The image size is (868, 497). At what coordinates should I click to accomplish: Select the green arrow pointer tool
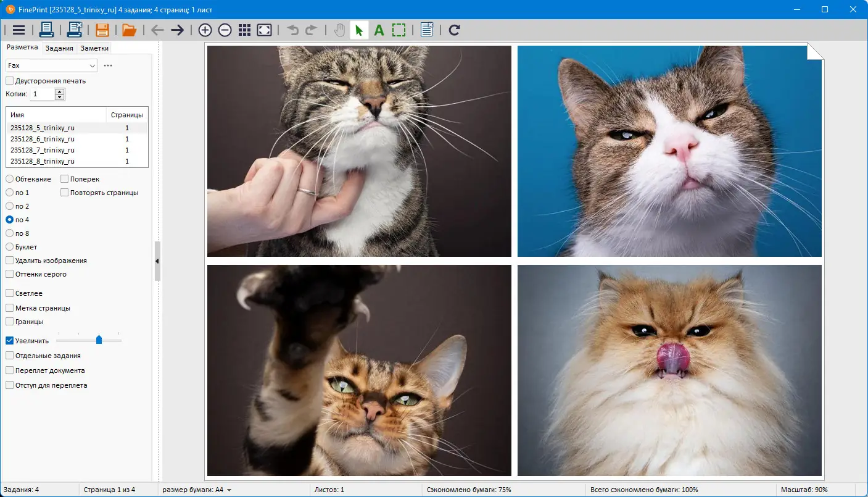pos(359,30)
